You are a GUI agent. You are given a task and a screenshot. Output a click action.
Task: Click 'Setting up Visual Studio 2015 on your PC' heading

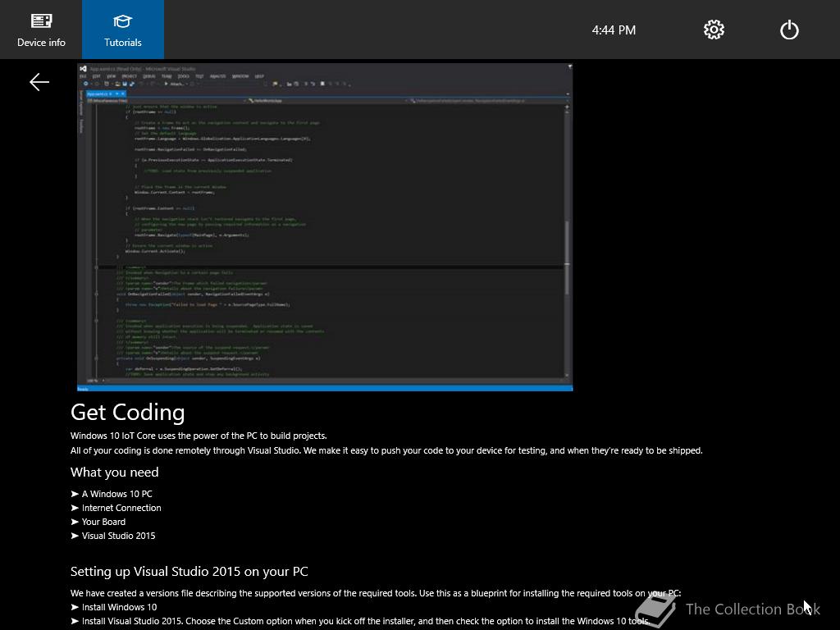189,572
